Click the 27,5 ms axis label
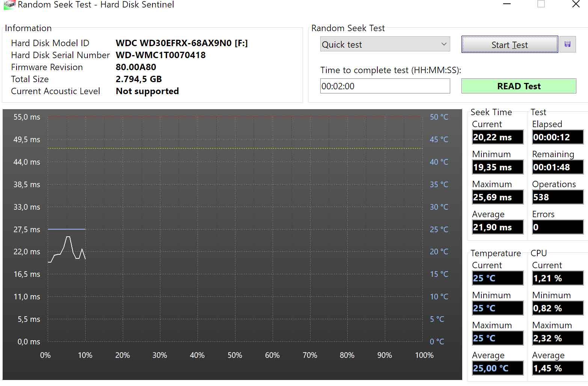 [x=27, y=229]
